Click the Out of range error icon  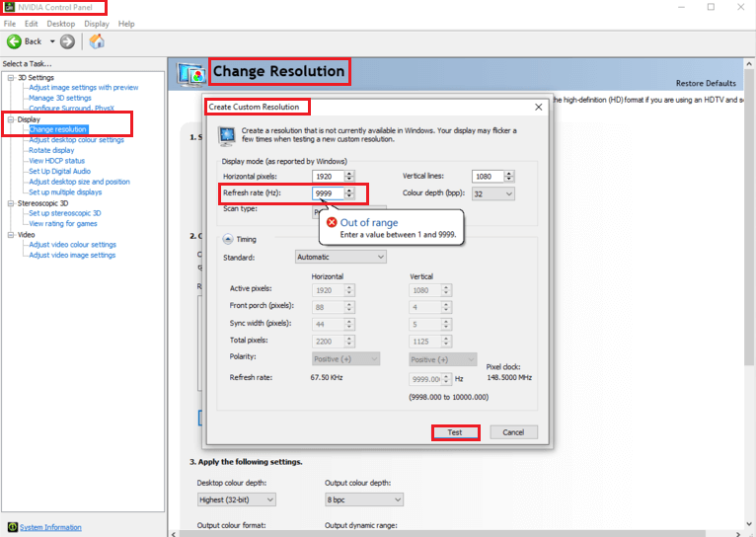coord(332,222)
